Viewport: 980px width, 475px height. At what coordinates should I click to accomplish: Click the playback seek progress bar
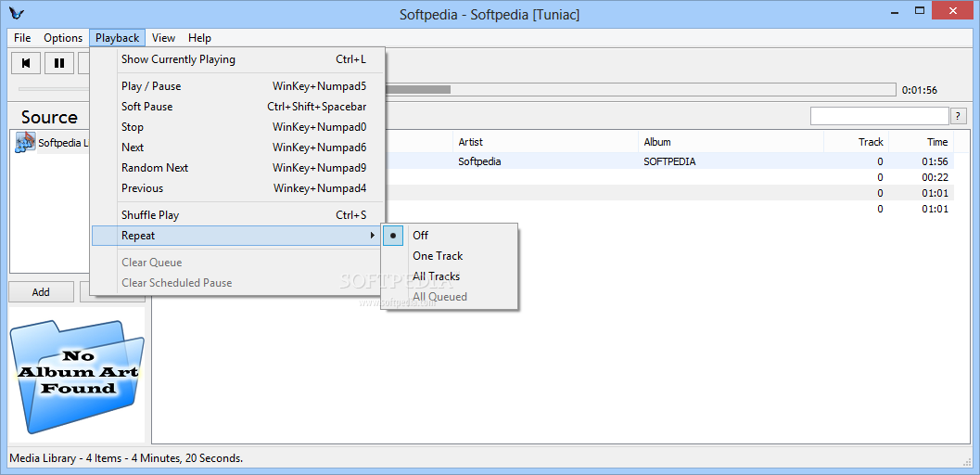tap(640, 90)
